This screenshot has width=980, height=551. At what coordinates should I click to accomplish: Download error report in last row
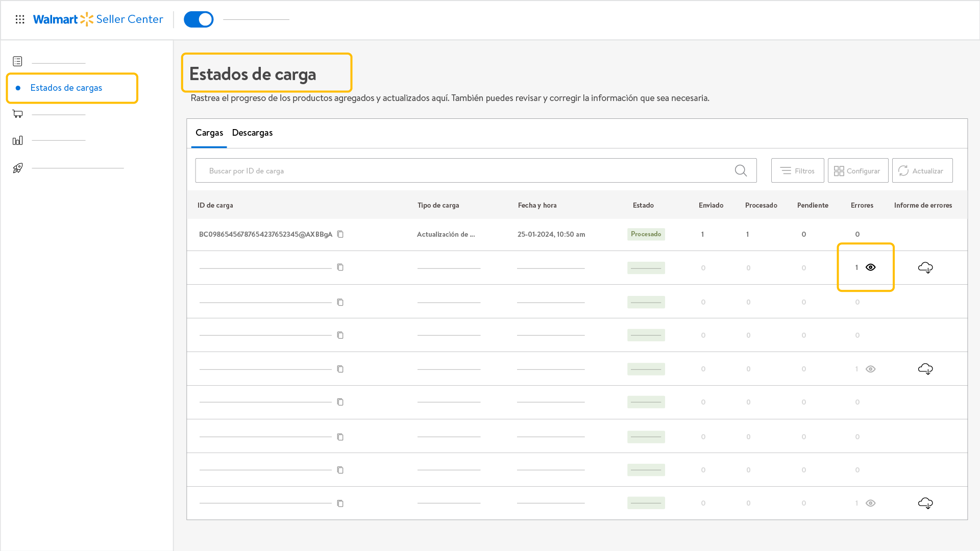925,503
